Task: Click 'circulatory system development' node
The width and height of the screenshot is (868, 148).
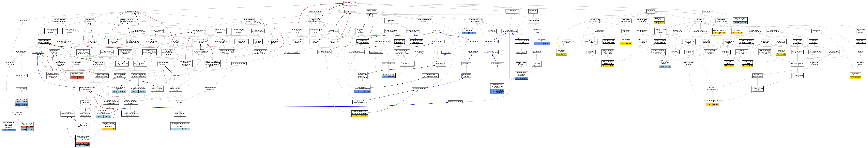Action: click(x=491, y=52)
